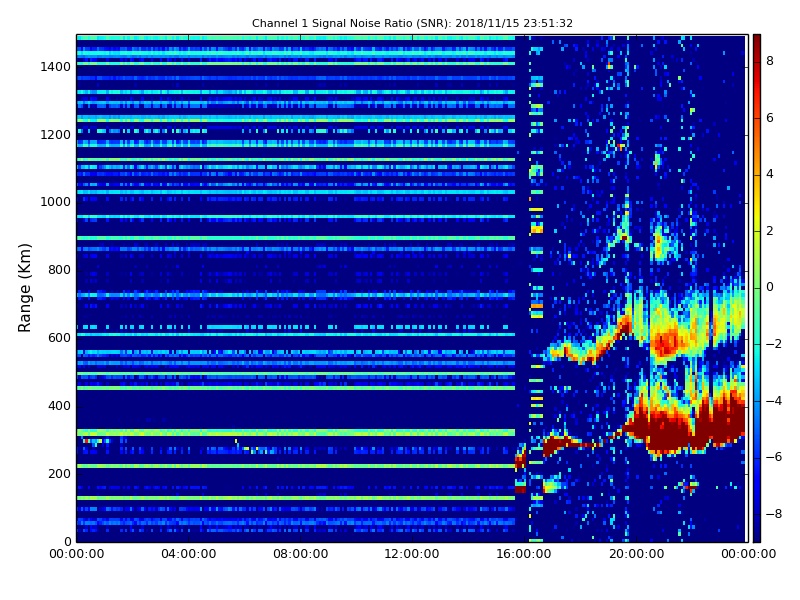The image size is (800, 600).
Task: Select the 800 range tick label
Action: [x=59, y=269]
